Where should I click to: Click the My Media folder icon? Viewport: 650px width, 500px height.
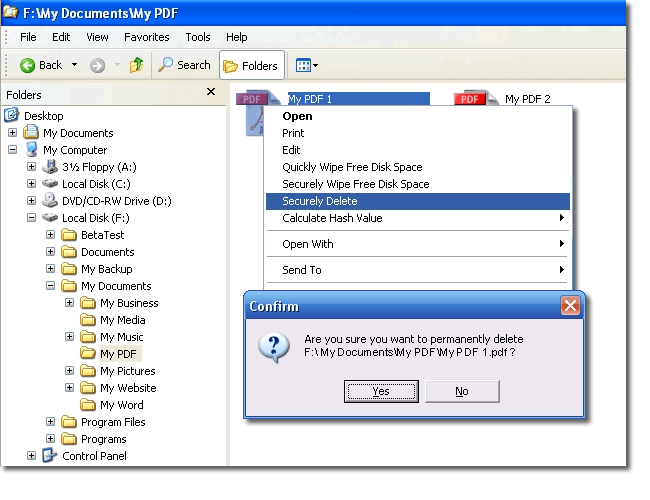(88, 320)
